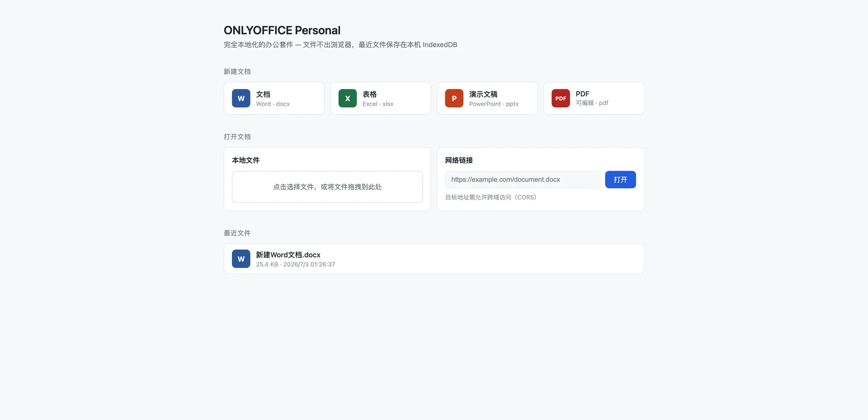Click the 'Excel · xlsx' subtitle
Viewport: 868px width, 420px height.
tap(378, 104)
